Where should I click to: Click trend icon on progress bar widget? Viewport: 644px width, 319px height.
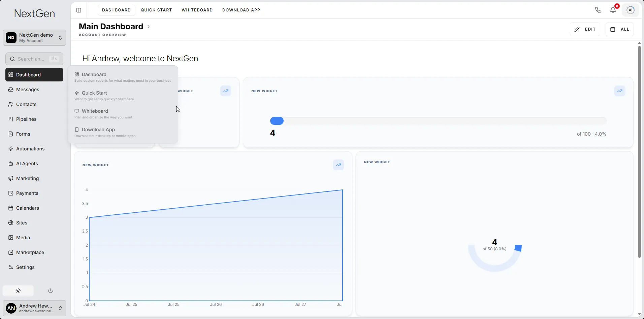(x=620, y=91)
